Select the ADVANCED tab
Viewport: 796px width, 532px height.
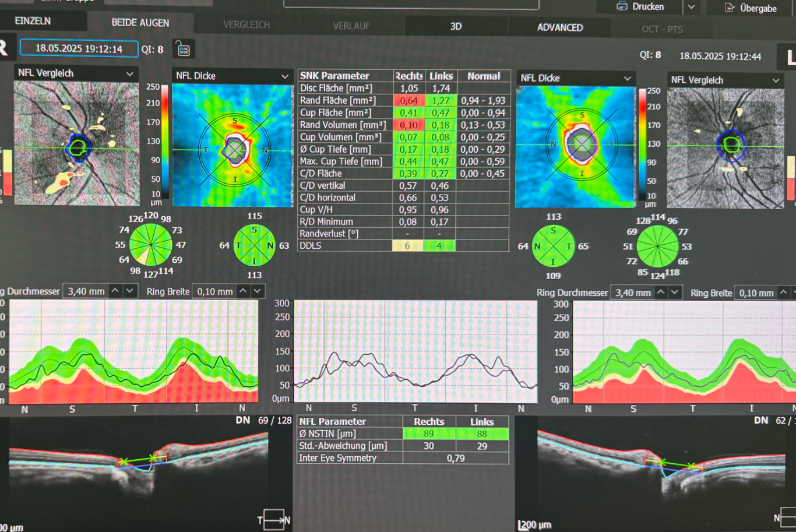pyautogui.click(x=559, y=27)
